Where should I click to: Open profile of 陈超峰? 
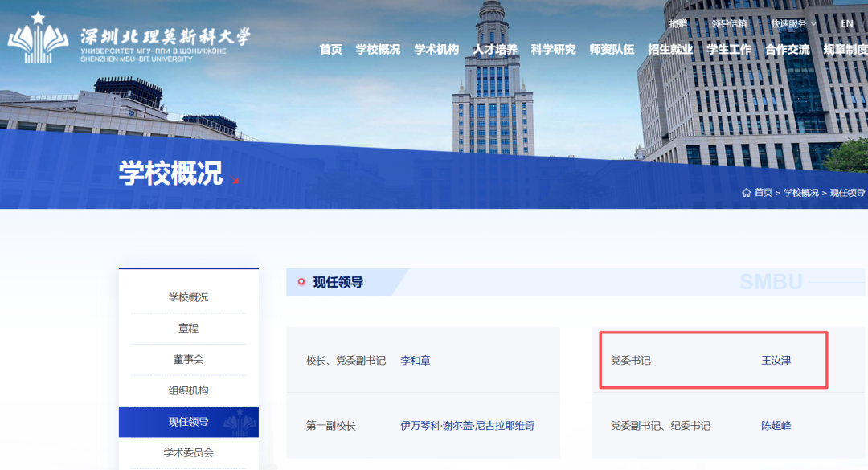[x=776, y=426]
